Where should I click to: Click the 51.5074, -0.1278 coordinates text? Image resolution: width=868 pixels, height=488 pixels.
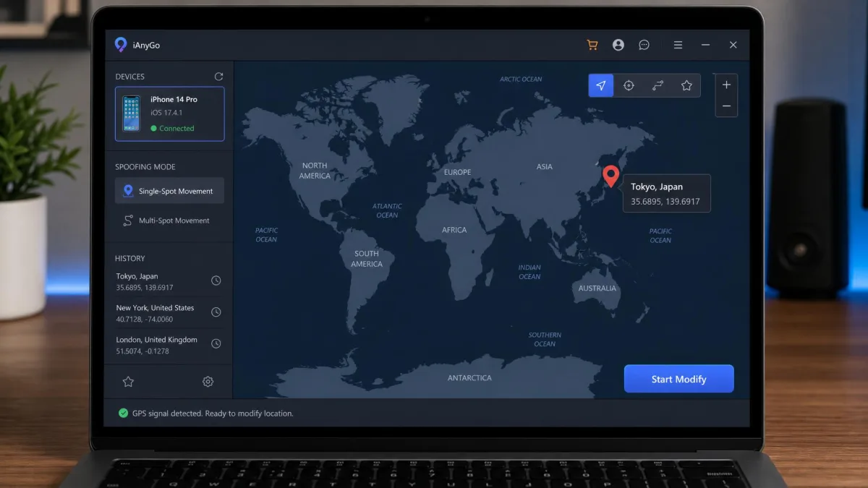click(x=142, y=351)
